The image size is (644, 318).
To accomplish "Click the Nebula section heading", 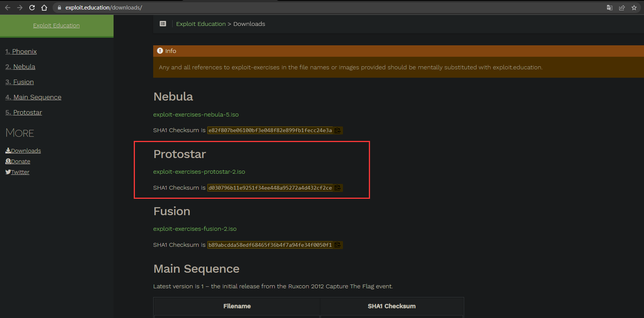I will tap(173, 97).
